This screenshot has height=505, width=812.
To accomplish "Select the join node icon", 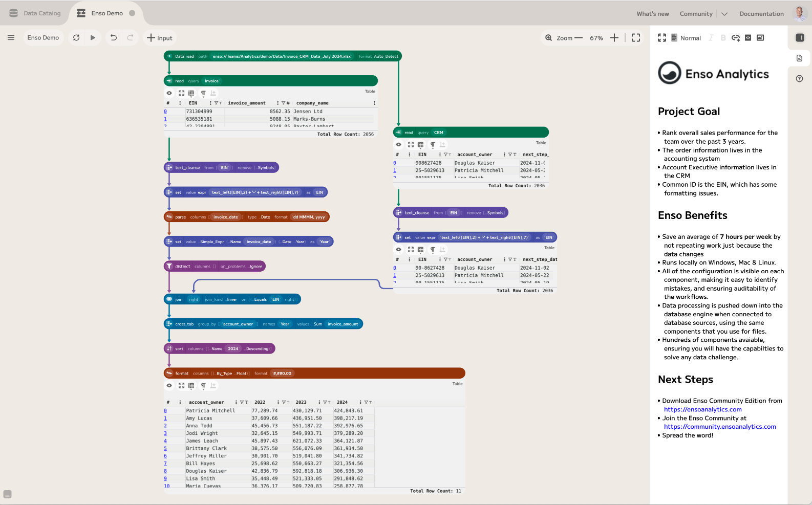I will (x=169, y=299).
